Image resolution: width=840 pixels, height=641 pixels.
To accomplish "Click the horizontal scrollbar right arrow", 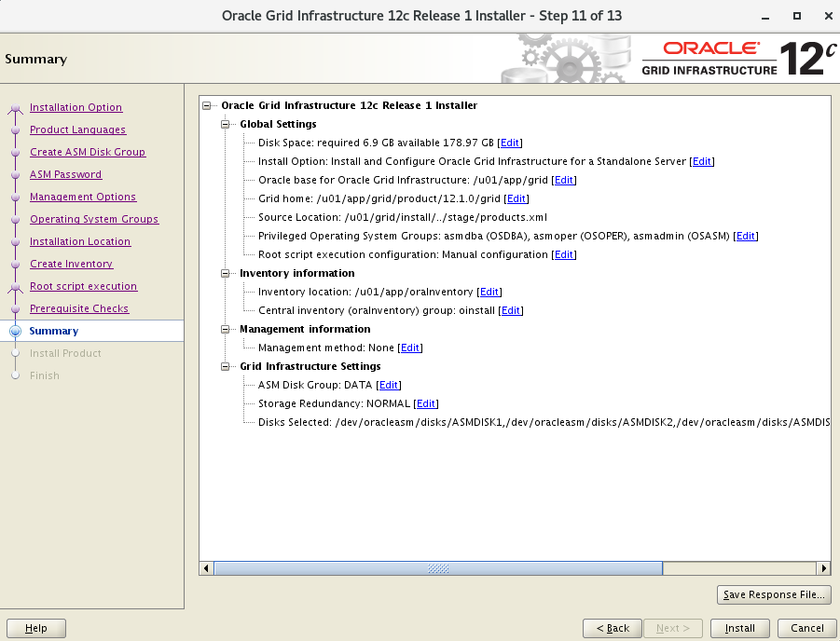I will point(823,567).
